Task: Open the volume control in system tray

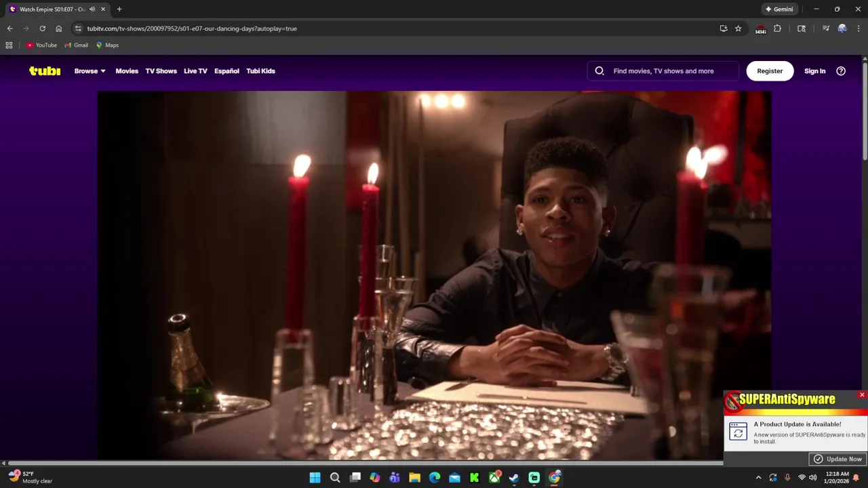Action: pyautogui.click(x=812, y=478)
